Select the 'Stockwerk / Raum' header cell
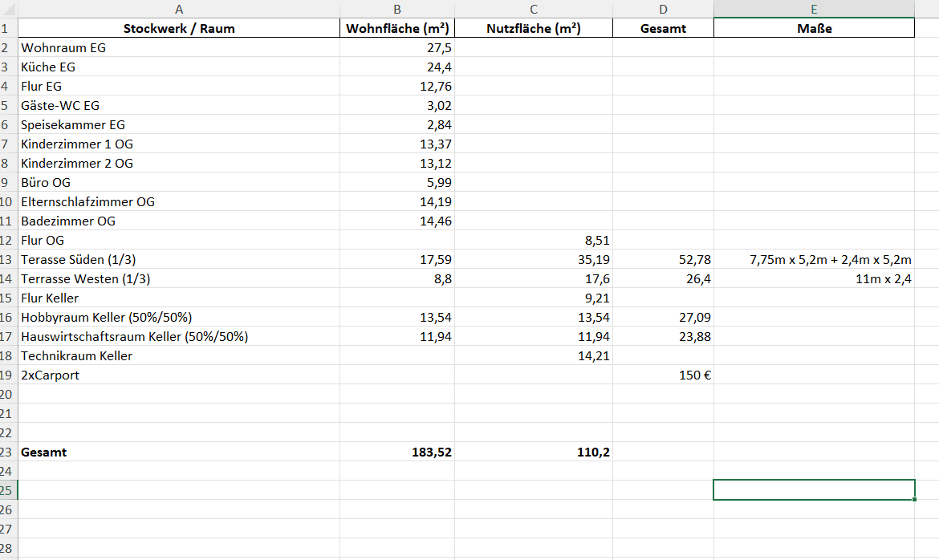The width and height of the screenshot is (939, 560). 178,28
